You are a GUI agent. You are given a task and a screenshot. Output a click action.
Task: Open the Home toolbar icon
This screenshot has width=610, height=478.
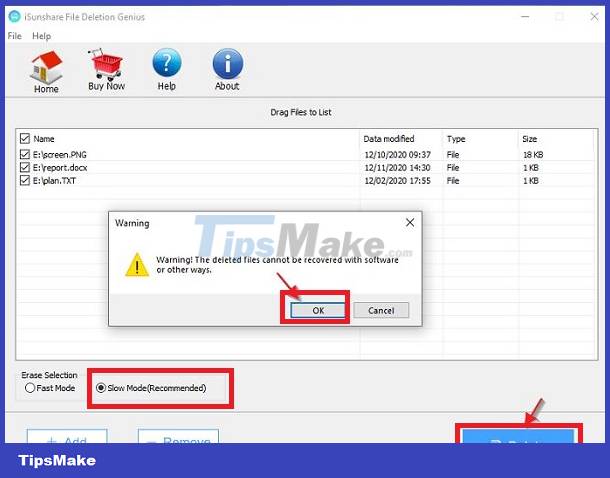[x=46, y=72]
